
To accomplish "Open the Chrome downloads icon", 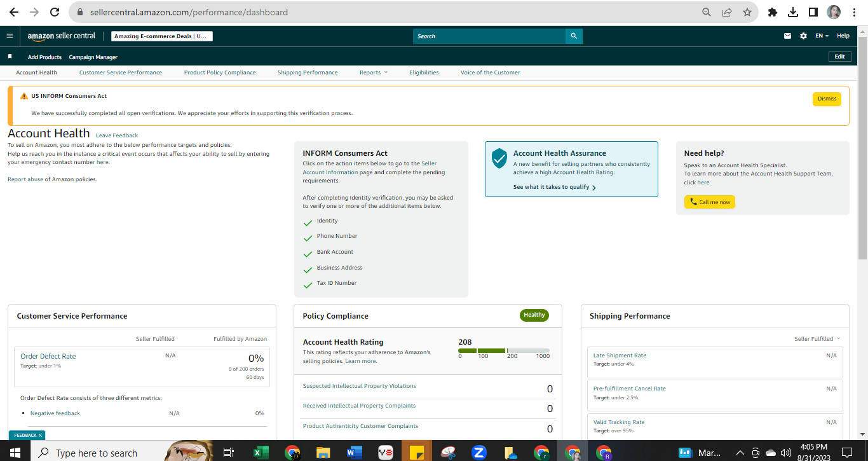I will click(x=793, y=12).
